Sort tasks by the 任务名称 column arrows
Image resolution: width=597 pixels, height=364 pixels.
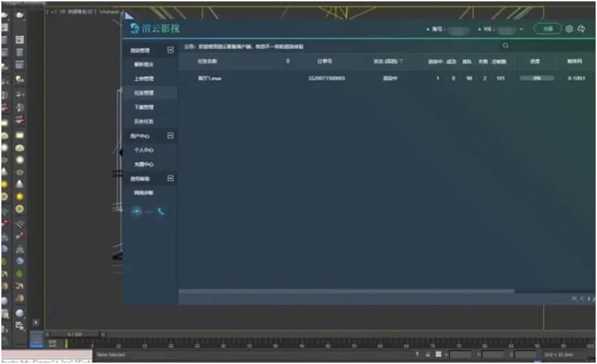point(288,61)
